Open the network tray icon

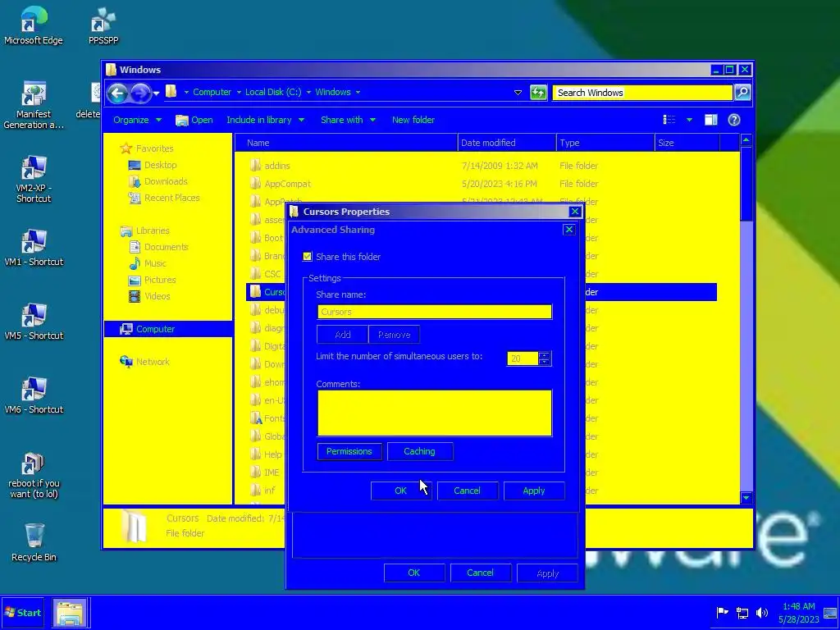pyautogui.click(x=742, y=612)
